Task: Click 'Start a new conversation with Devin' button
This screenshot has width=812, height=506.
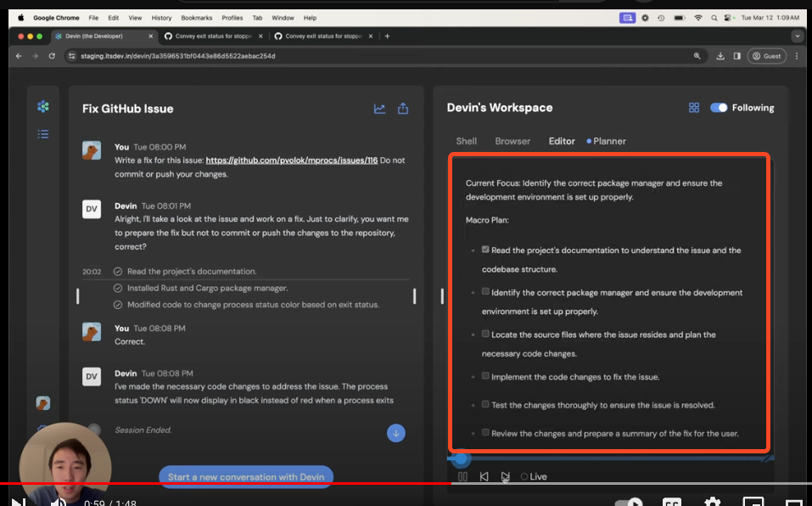Action: 246,476
